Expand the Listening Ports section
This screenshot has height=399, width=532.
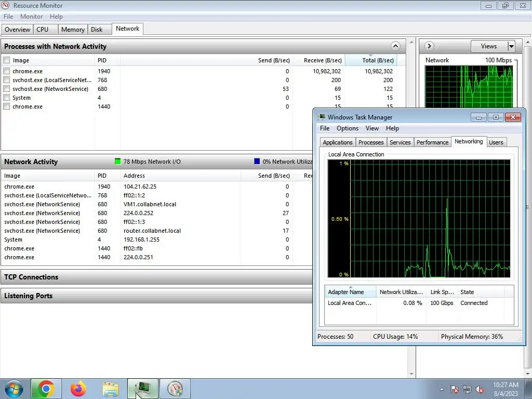(x=156, y=296)
